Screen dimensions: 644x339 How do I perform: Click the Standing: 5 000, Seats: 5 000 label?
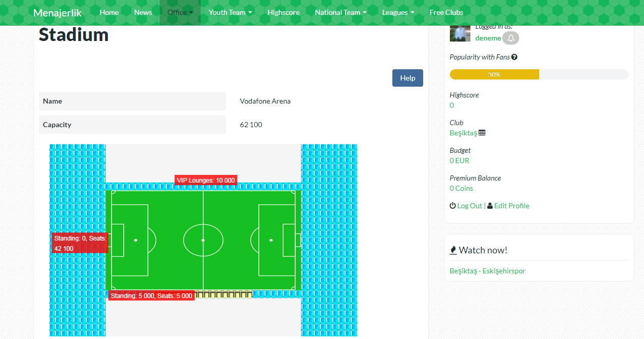click(x=151, y=296)
